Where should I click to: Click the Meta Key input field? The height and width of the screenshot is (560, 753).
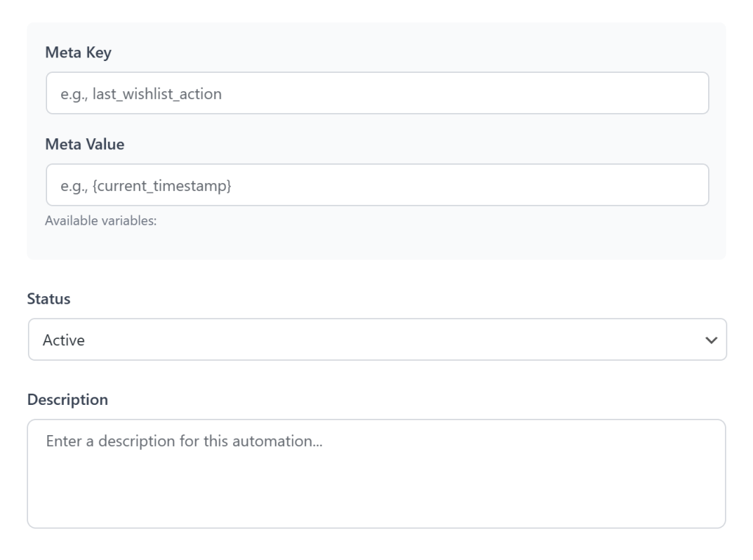coord(376,93)
